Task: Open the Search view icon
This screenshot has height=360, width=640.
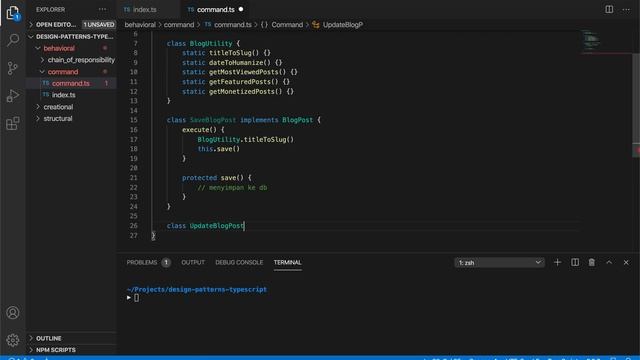Action: (x=13, y=40)
